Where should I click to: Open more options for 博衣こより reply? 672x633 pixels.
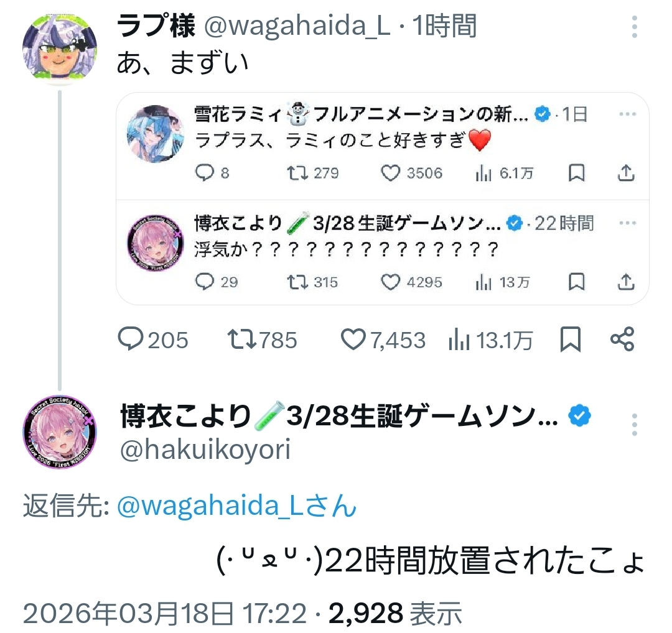pos(635,425)
